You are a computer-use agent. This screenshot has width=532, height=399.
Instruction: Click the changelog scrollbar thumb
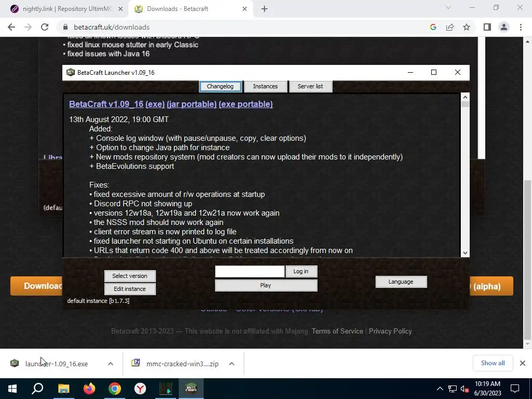point(465,104)
